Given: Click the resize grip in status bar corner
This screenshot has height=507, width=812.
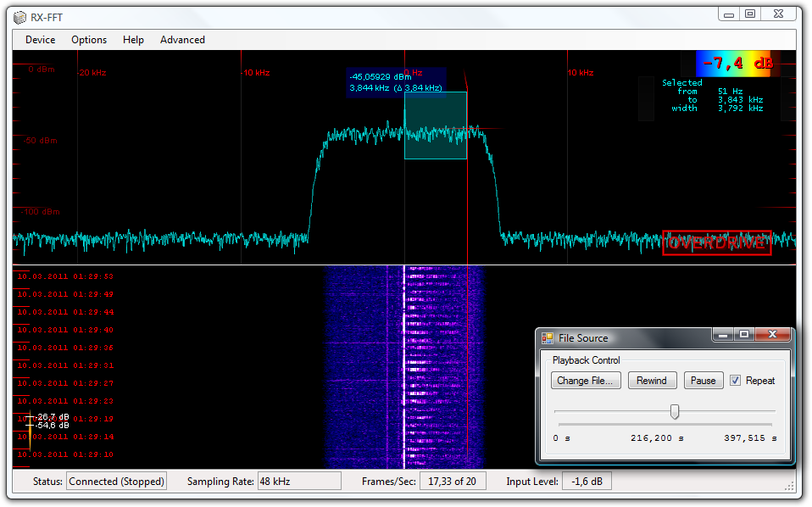Looking at the screenshot, I should click(x=789, y=486).
